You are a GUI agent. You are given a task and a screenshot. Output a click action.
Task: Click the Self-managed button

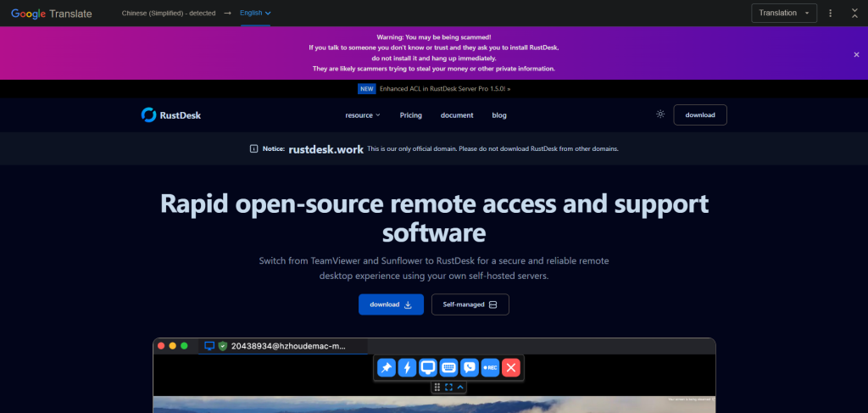pos(470,304)
